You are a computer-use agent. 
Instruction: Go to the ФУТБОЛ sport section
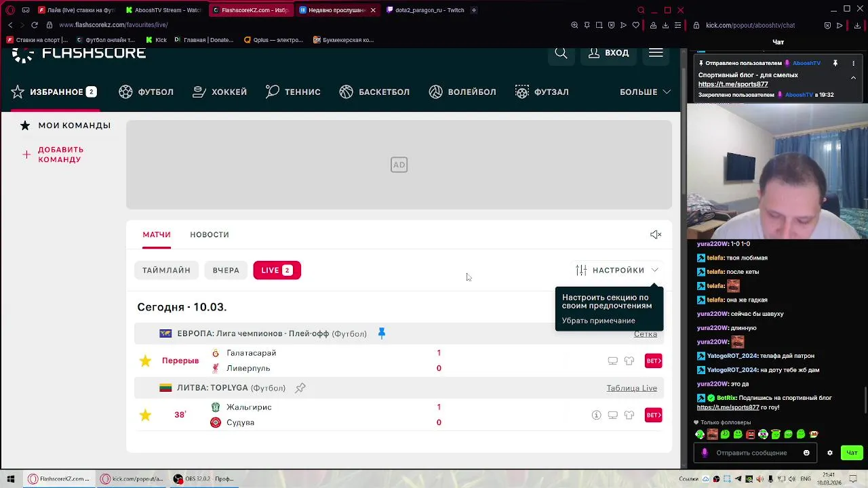pyautogui.click(x=146, y=91)
